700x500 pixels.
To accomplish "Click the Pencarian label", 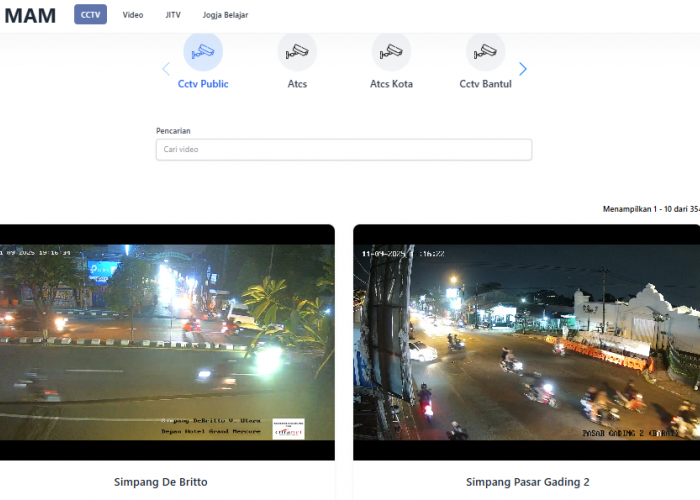I will [x=173, y=131].
